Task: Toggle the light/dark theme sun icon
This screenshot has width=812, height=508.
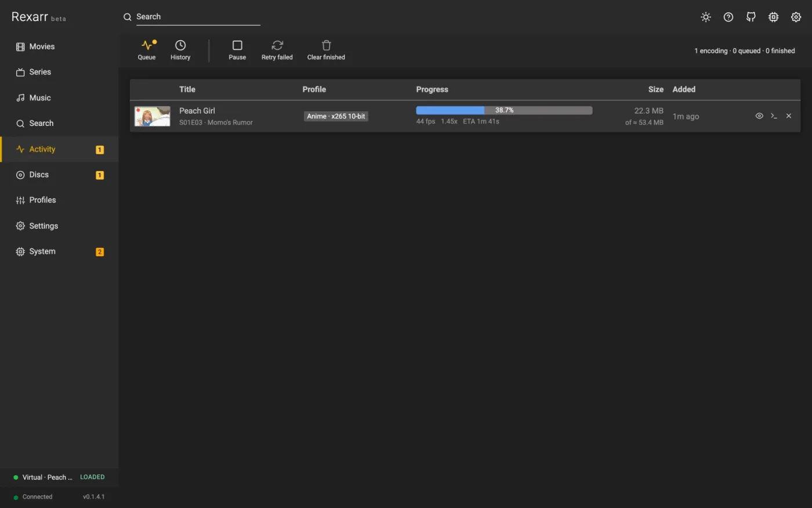Action: coord(706,17)
